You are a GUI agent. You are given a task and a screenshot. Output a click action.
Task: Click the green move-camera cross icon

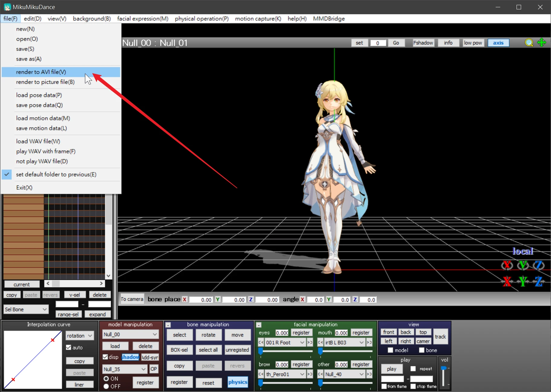542,43
